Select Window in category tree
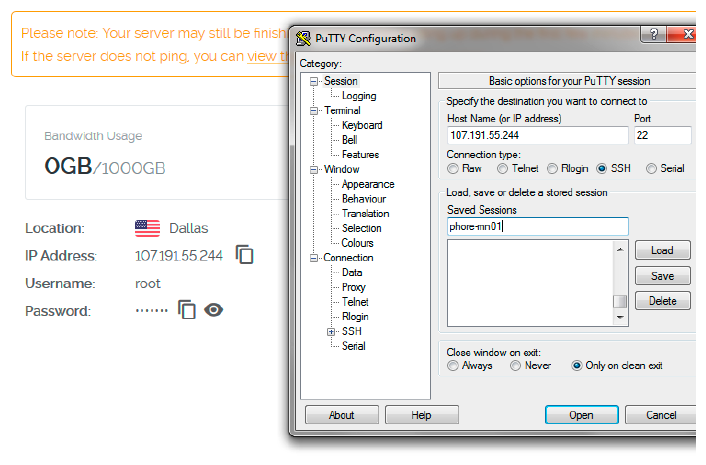The width and height of the screenshot is (706, 465). coord(341,169)
